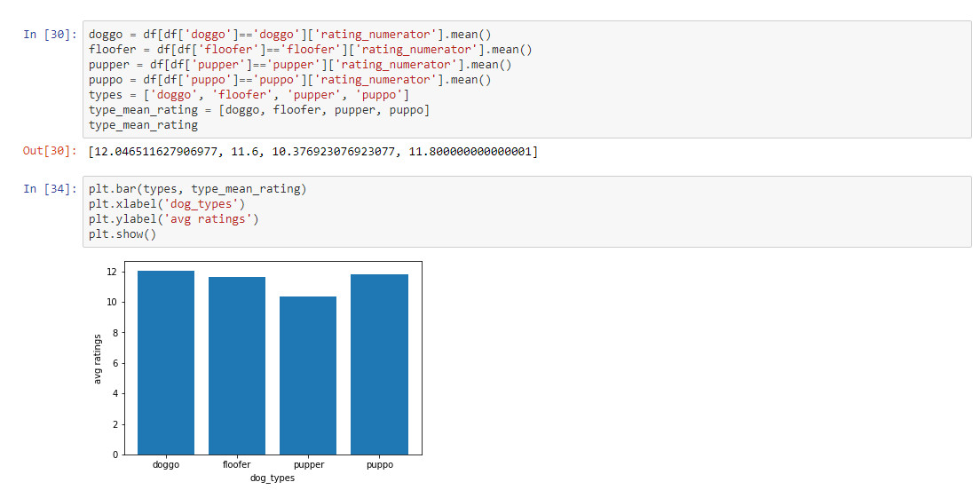Place cursor in the doggo mean assignment line
This screenshot has height=498, width=980.
(x=288, y=35)
